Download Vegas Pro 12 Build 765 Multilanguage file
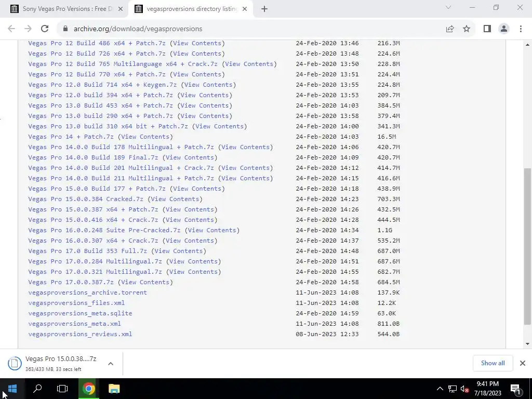The height and width of the screenshot is (399, 532). 123,64
